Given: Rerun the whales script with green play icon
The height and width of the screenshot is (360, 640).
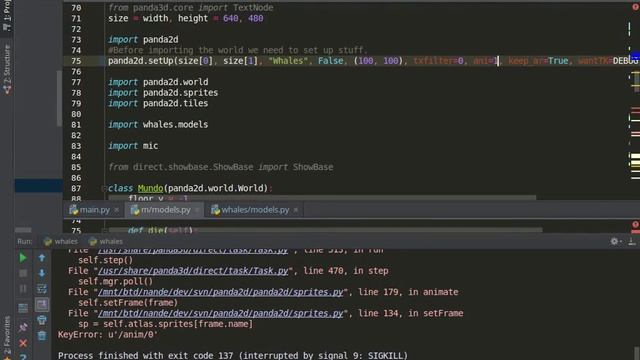Looking at the screenshot, I should coord(23,258).
